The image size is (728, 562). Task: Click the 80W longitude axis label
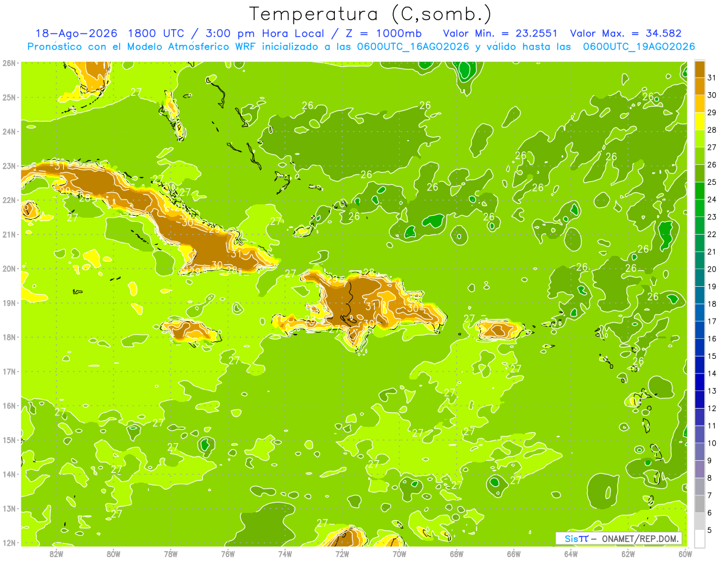(113, 554)
